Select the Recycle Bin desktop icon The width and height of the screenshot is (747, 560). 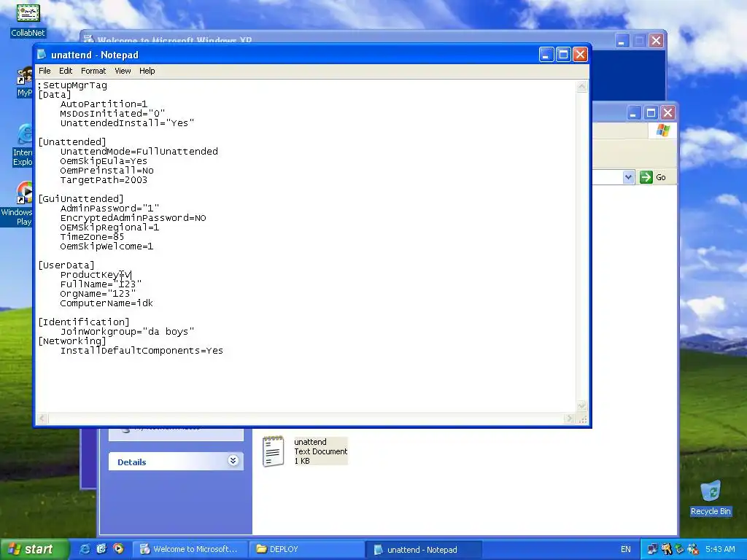click(711, 498)
